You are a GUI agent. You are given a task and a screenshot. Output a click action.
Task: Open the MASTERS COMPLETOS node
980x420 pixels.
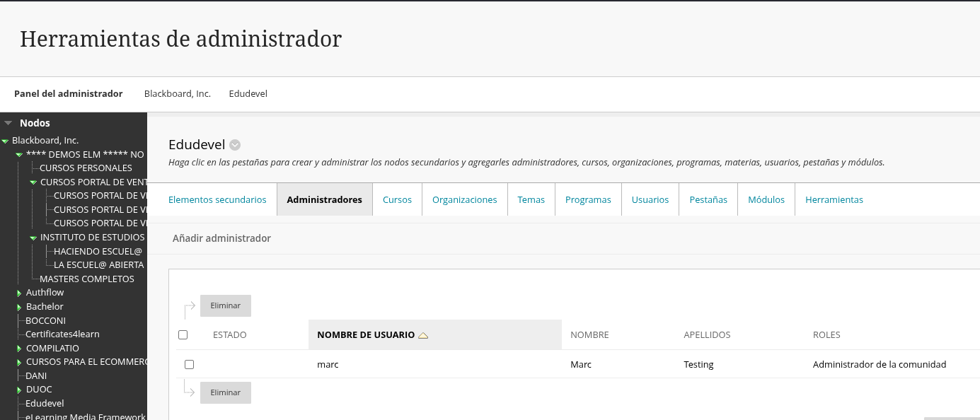[x=87, y=279]
